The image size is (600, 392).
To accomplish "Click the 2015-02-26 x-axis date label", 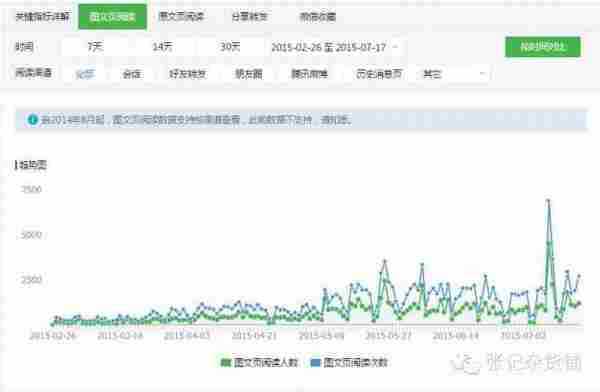I will pyautogui.click(x=52, y=336).
